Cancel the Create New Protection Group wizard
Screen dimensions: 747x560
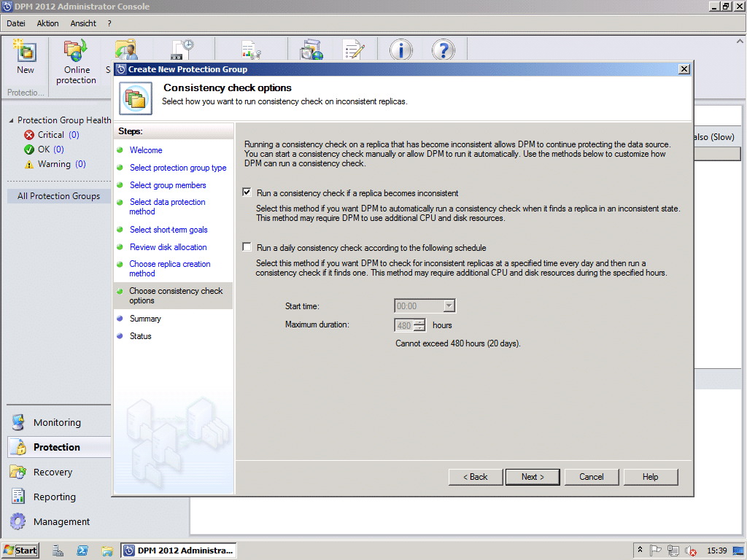[591, 477]
